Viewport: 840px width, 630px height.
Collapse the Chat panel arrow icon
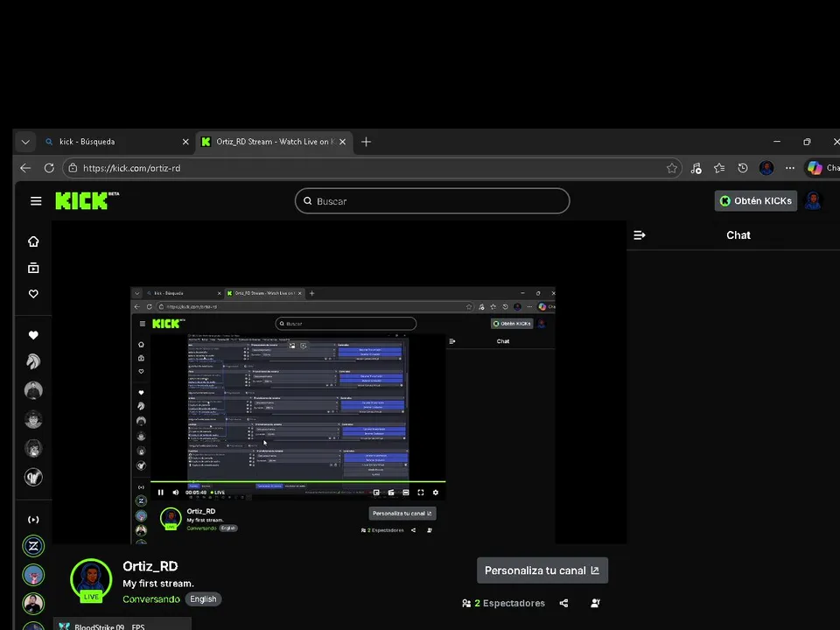pos(640,235)
